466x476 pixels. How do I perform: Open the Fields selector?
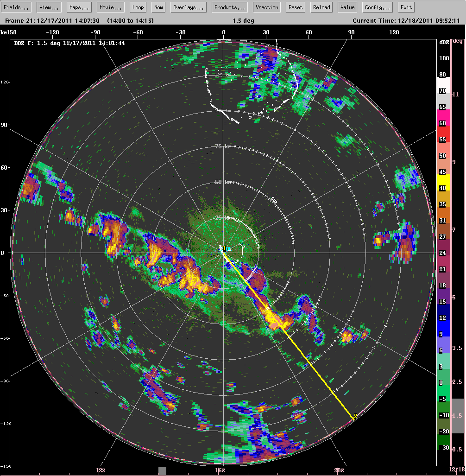tap(16, 7)
